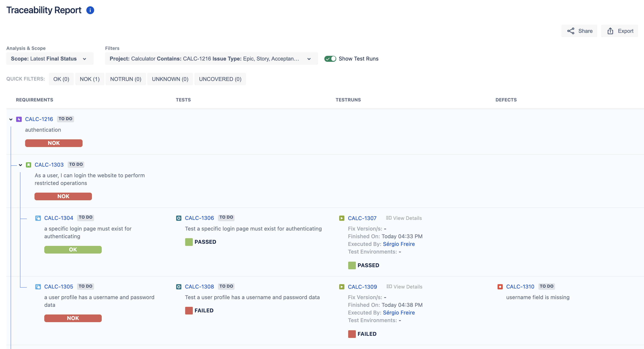644x349 pixels.
Task: Open the CALC-1306 test link
Action: (199, 218)
